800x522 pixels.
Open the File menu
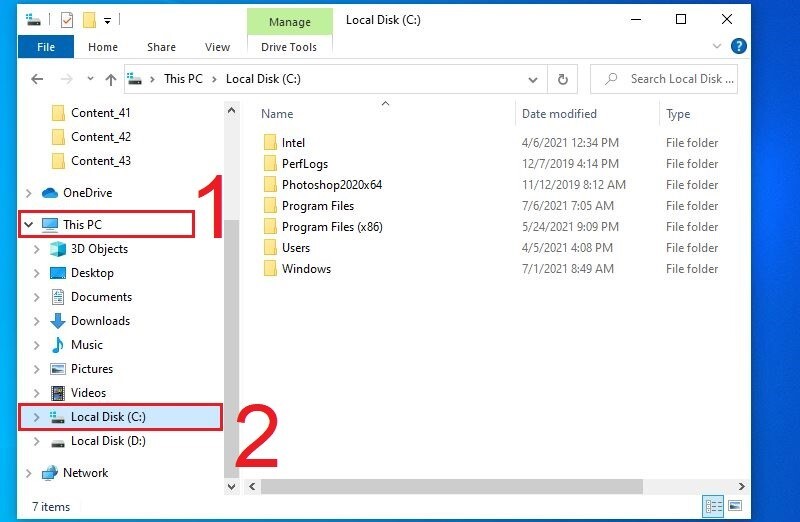click(46, 47)
